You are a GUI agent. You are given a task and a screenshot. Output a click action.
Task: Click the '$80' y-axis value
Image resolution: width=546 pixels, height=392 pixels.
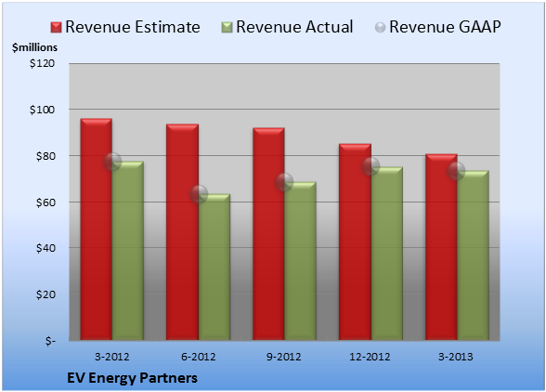(x=45, y=156)
